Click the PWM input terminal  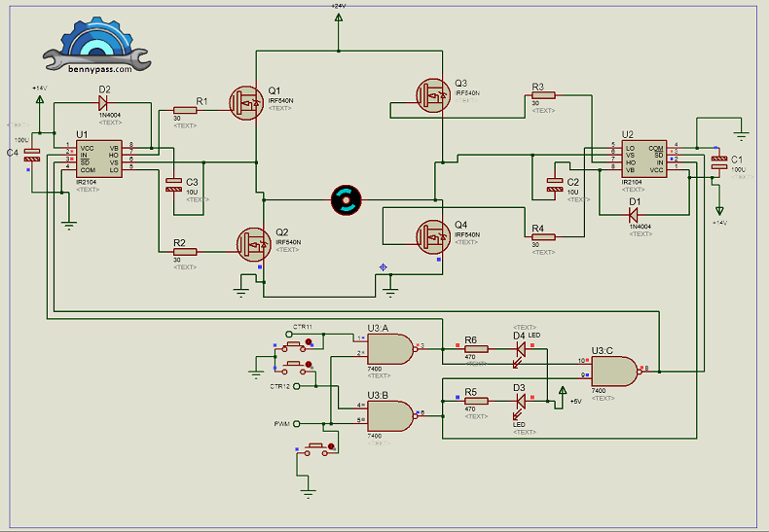(298, 424)
